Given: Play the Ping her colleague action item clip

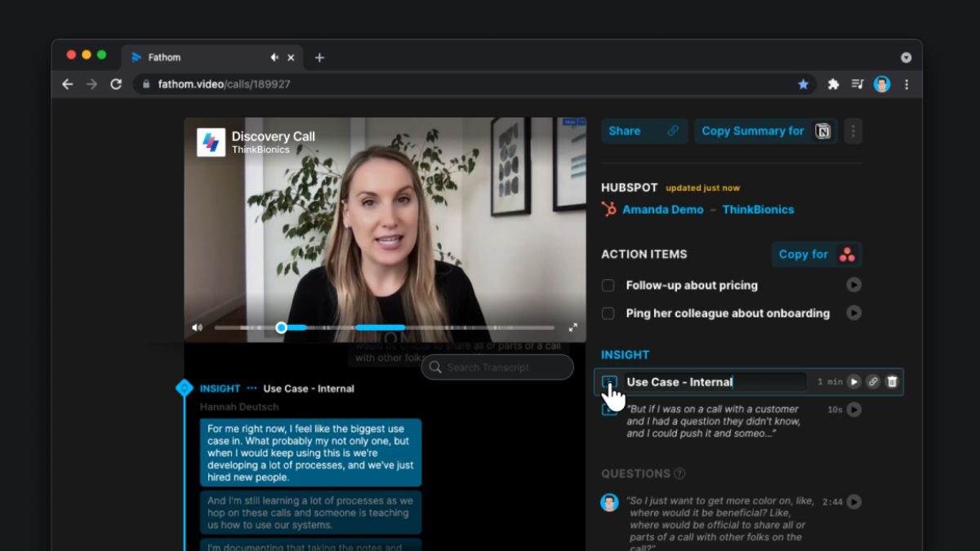Looking at the screenshot, I should 853,313.
